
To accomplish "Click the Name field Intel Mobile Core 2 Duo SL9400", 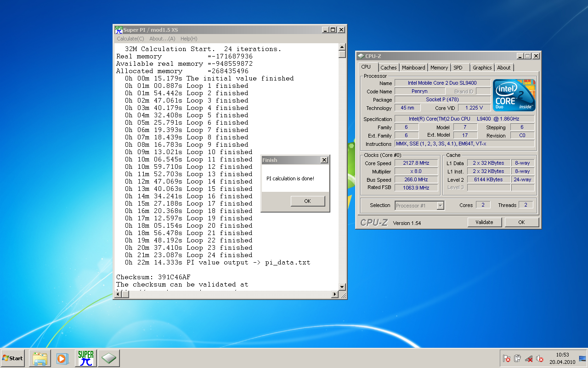I will (442, 83).
